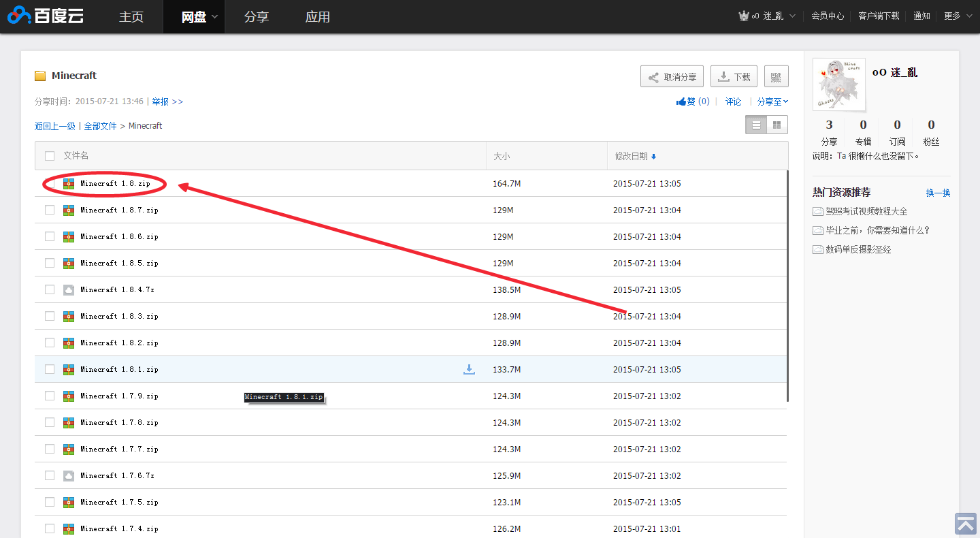
Task: Check the box for Minecraft 1.8.3.zip
Action: tap(50, 316)
